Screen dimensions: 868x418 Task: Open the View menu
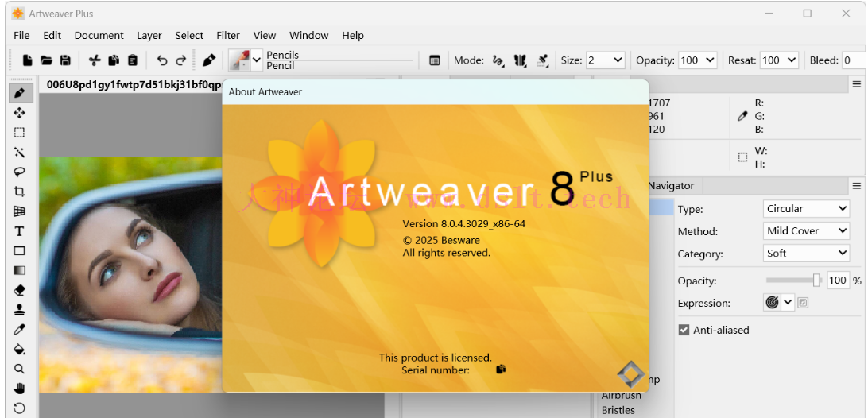[x=265, y=36]
